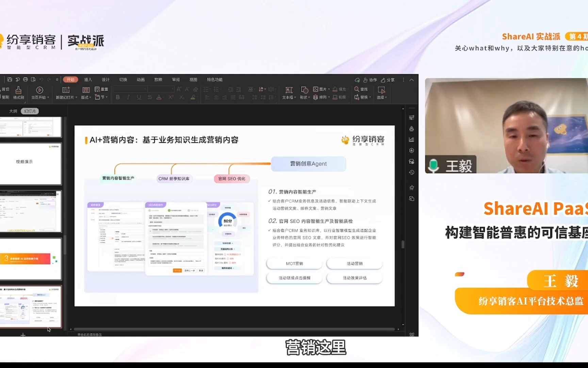Open the font size combo box
The height and width of the screenshot is (368, 588).
161,89
